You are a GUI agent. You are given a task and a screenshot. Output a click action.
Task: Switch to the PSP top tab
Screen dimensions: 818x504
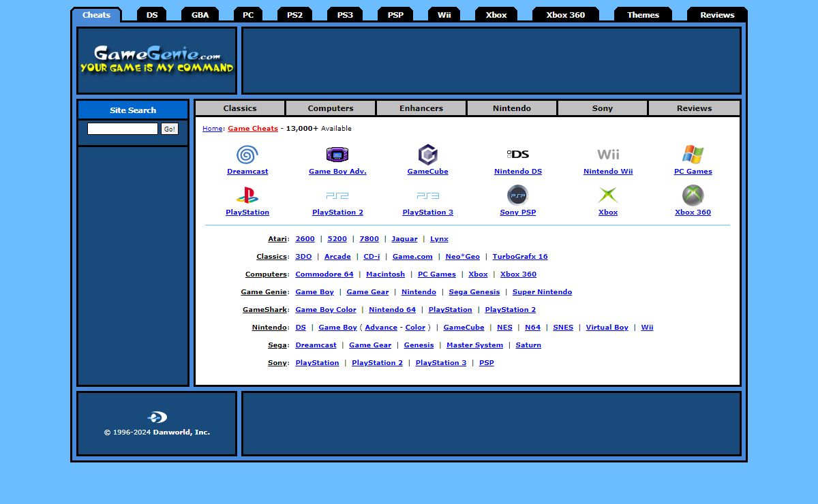pos(395,15)
